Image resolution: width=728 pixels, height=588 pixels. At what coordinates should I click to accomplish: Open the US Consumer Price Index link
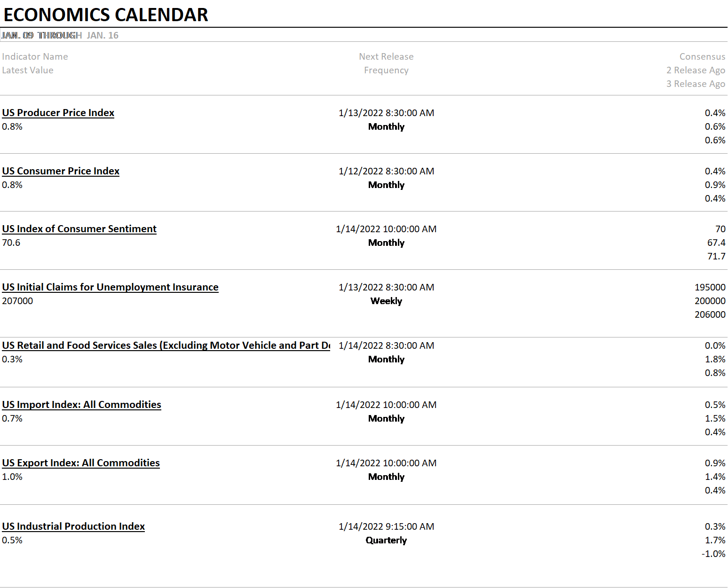pyautogui.click(x=61, y=171)
